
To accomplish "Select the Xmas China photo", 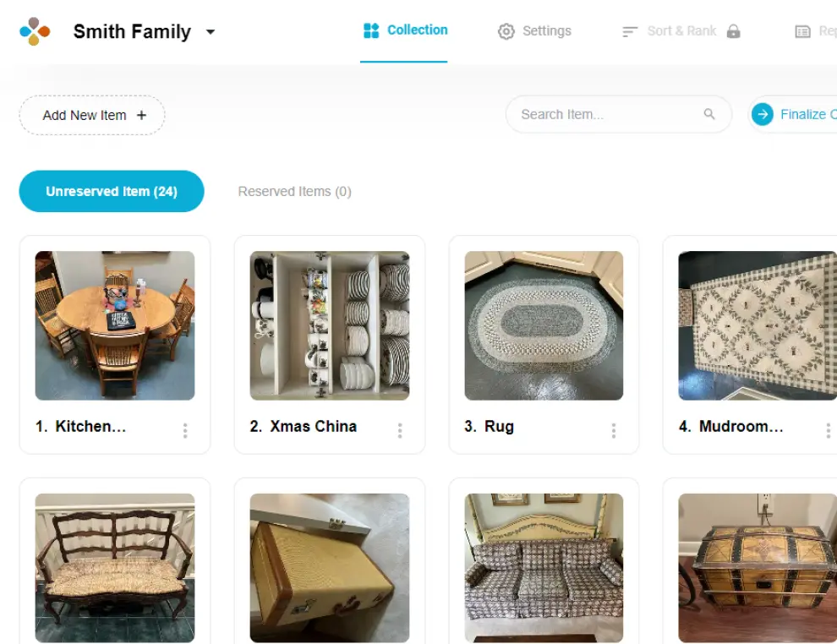I will [x=330, y=325].
